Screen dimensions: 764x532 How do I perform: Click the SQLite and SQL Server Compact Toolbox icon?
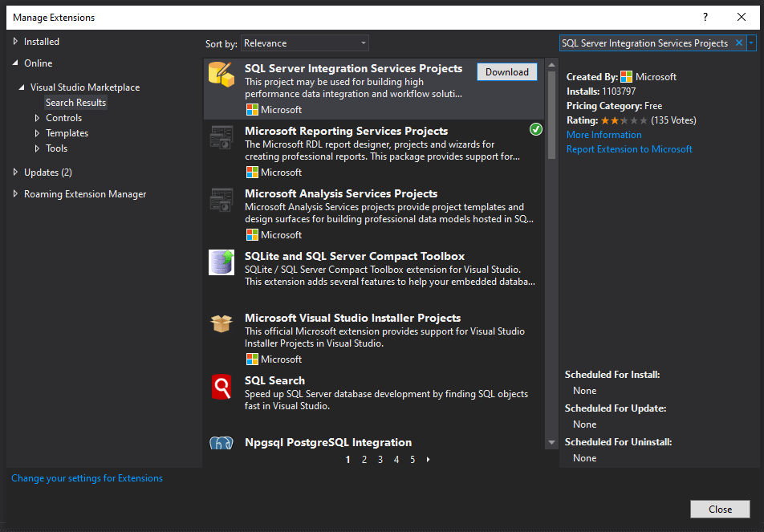[221, 262]
